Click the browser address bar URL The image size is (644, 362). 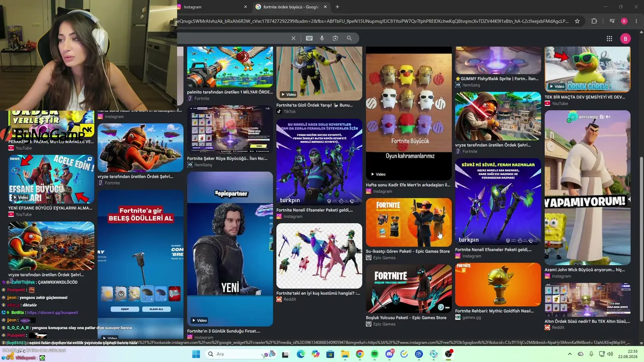pos(373,21)
